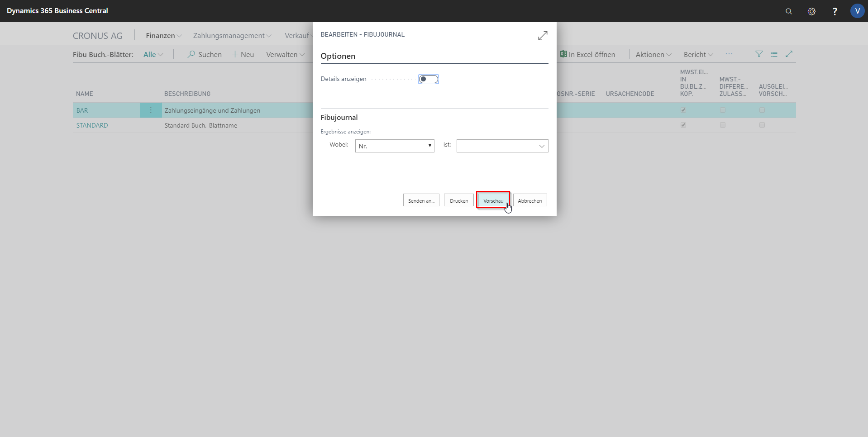Click Neu to create a new entry
The width and height of the screenshot is (868, 437).
[243, 54]
